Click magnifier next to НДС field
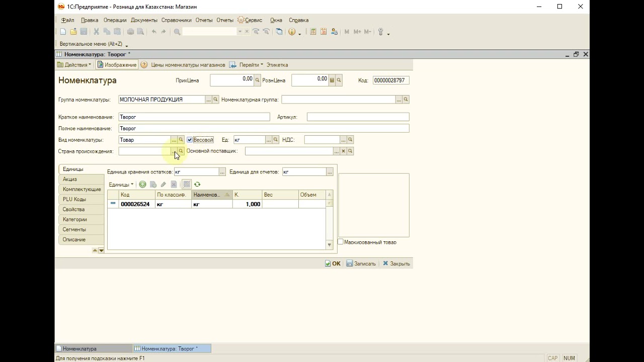This screenshot has height=362, width=644. [350, 140]
